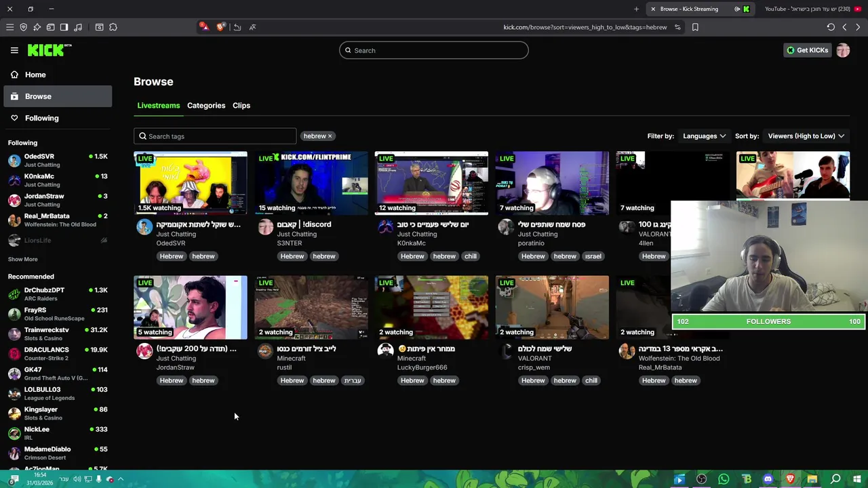Image resolution: width=868 pixels, height=488 pixels.
Task: Click the chill tag on K0nkaMc stream
Action: click(x=471, y=256)
